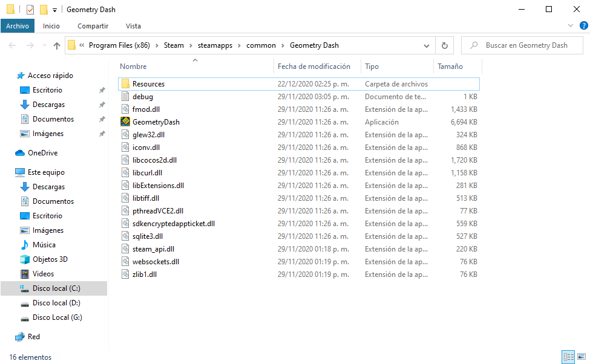590x364 pixels.
Task: Select the GeometryDash application icon
Action: (x=125, y=122)
